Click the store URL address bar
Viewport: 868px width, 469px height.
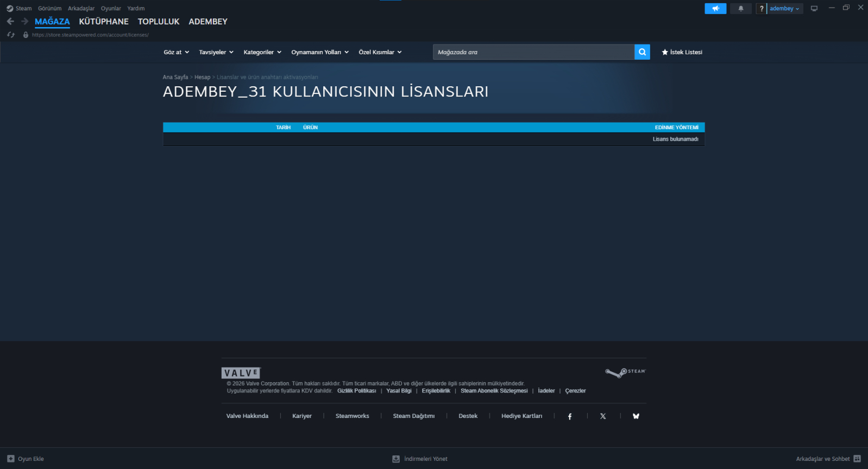click(90, 35)
